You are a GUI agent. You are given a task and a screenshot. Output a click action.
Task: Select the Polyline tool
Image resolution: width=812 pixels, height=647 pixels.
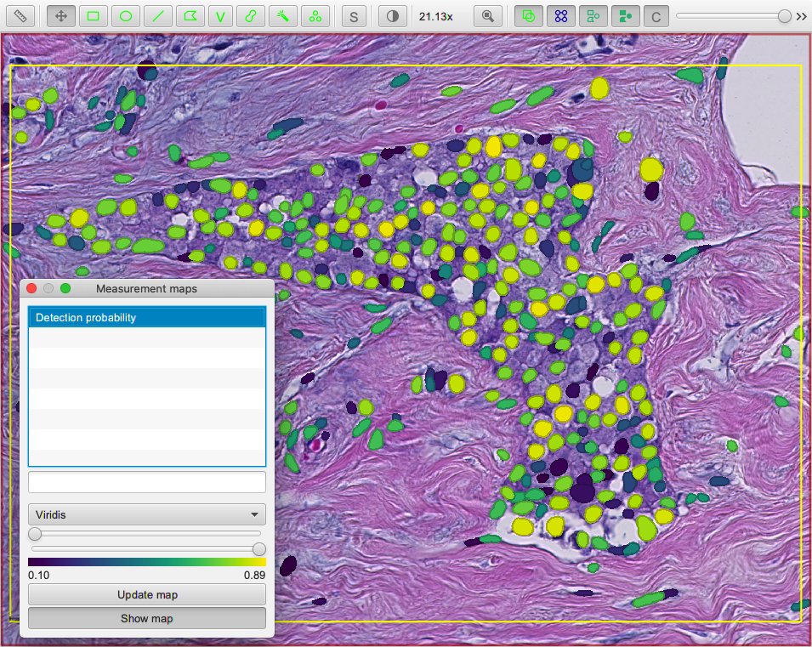(x=220, y=16)
